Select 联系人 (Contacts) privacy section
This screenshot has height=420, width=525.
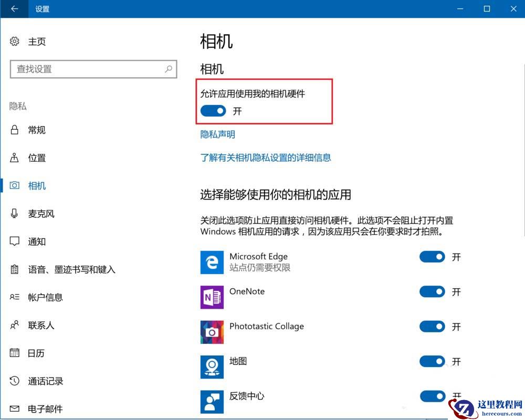[x=39, y=325]
